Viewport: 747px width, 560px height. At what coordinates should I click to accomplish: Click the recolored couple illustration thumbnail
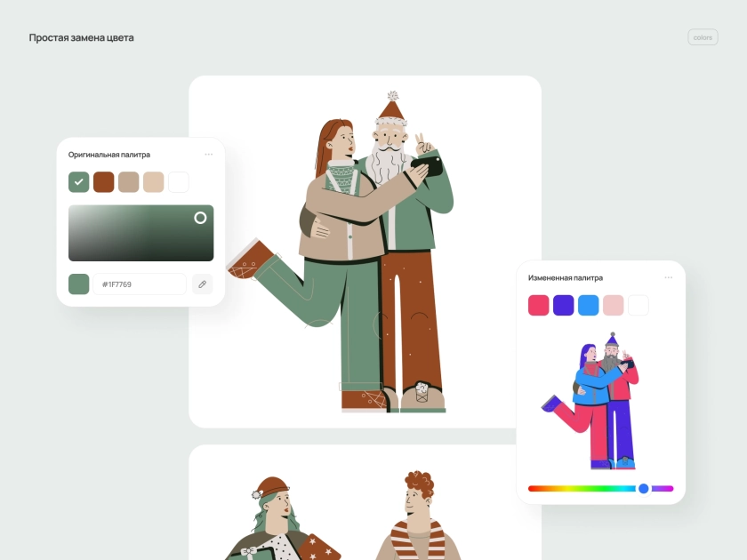click(x=590, y=401)
